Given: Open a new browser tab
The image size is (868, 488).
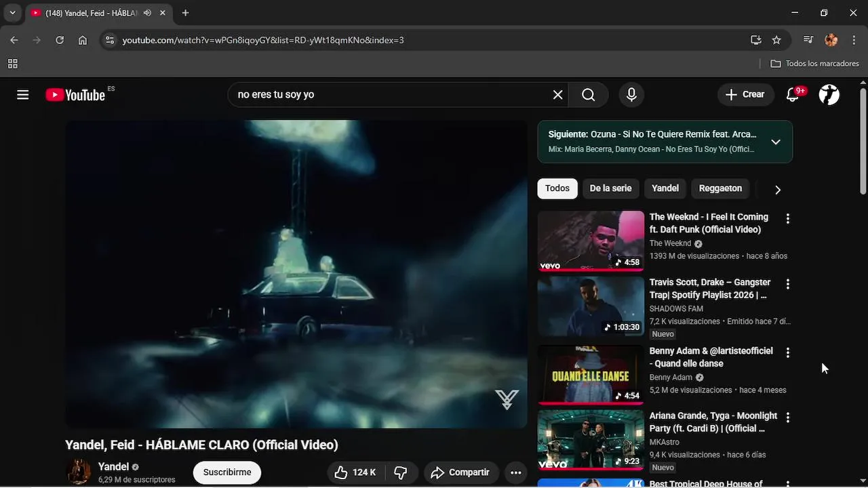Looking at the screenshot, I should (185, 13).
